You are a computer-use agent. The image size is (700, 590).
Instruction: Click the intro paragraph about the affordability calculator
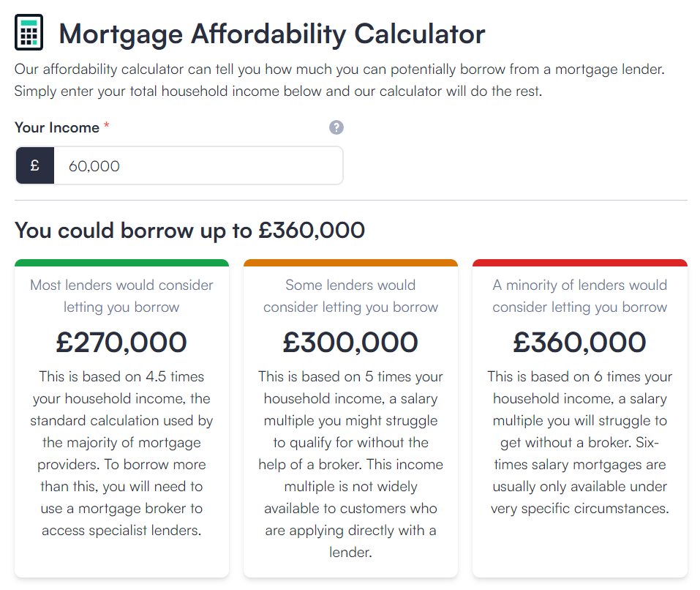[x=339, y=81]
